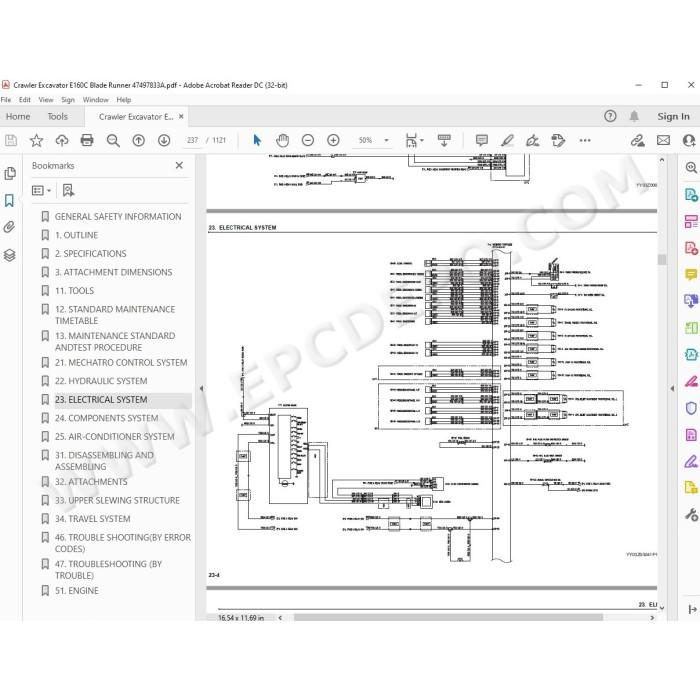700x700 pixels.
Task: Click the Sign In link
Action: pyautogui.click(x=673, y=117)
